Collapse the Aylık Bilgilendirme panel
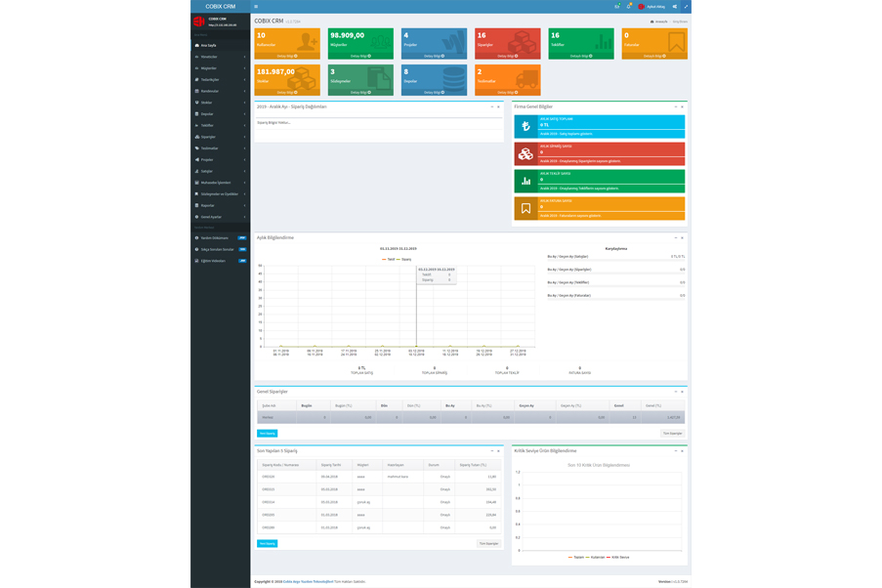Screen dimensions: 882x588 click(x=676, y=238)
